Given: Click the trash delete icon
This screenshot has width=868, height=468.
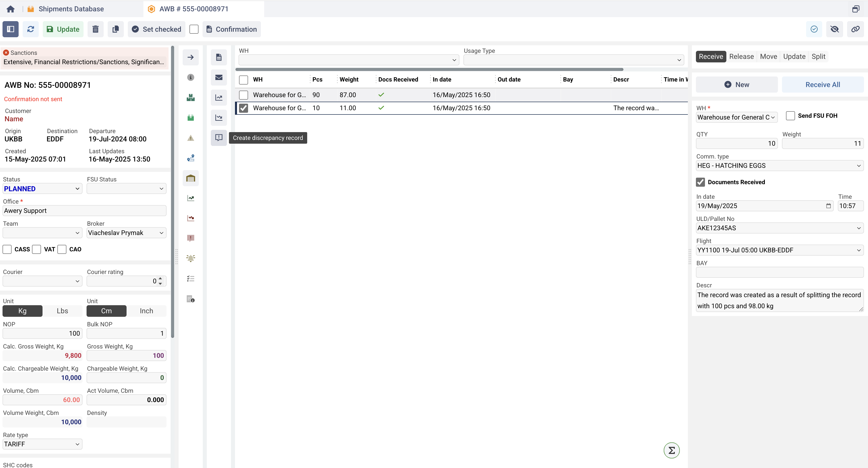Looking at the screenshot, I should [x=95, y=29].
